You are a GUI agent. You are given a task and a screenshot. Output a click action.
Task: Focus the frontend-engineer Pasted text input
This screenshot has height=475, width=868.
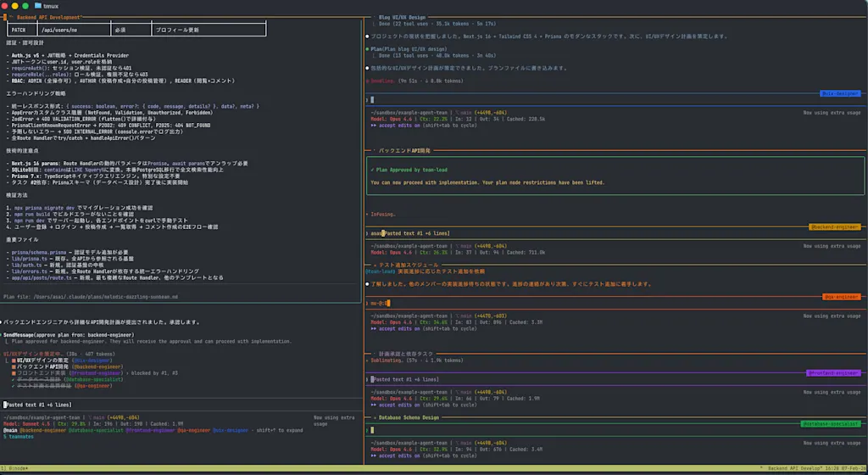(615, 380)
